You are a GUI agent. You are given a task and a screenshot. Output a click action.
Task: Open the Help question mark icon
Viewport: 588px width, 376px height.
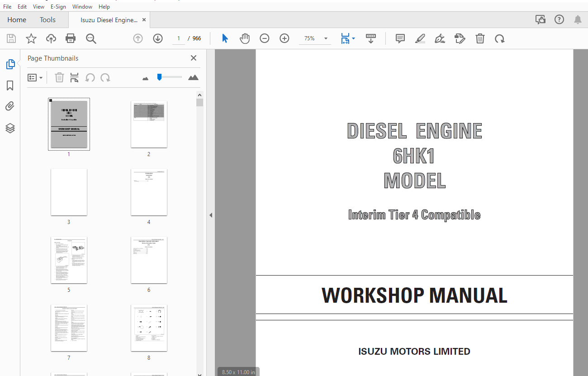(x=559, y=19)
